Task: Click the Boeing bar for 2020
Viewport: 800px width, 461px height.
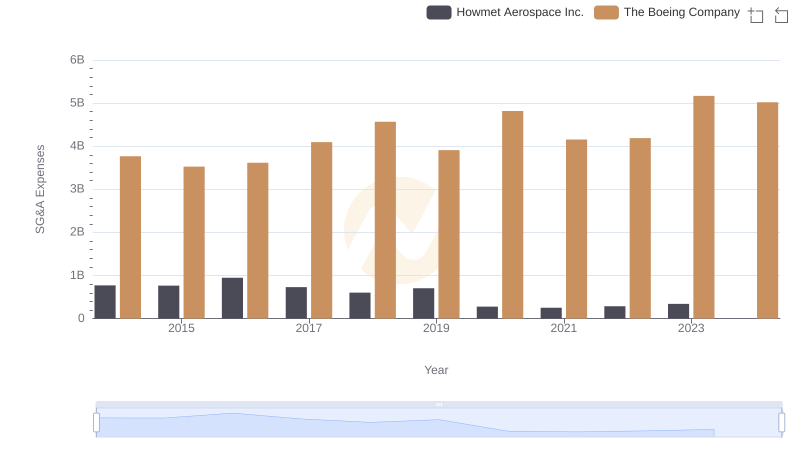Action: click(512, 215)
